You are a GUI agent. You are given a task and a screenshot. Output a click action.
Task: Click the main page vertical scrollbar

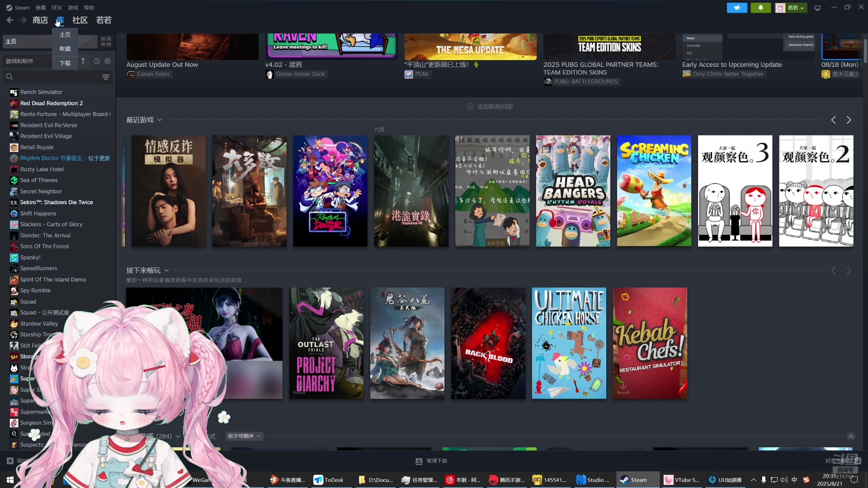click(x=865, y=51)
